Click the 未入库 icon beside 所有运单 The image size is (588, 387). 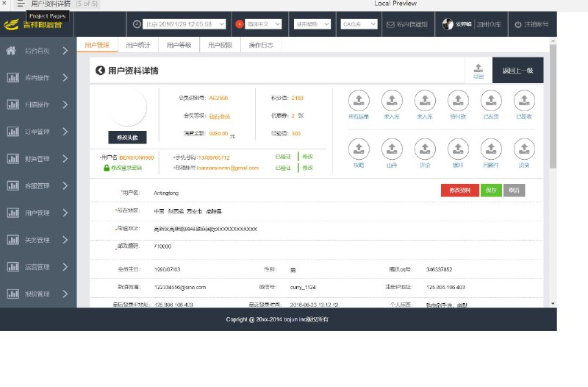(392, 101)
